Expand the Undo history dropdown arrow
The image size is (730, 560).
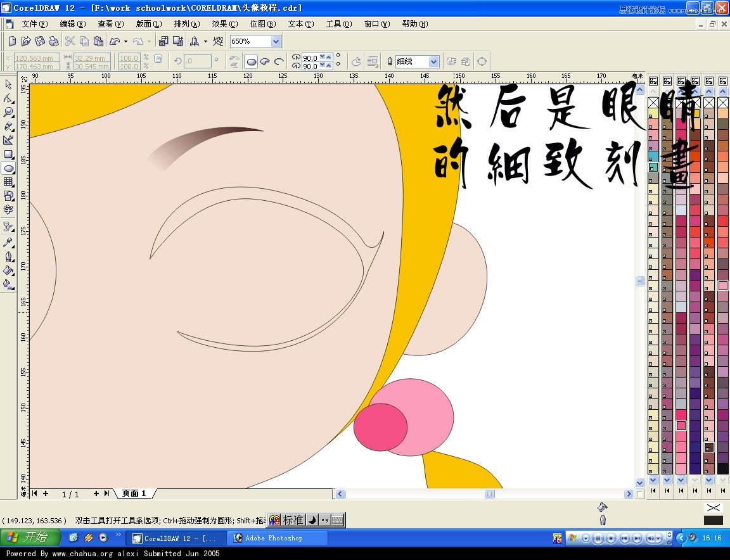pyautogui.click(x=125, y=41)
